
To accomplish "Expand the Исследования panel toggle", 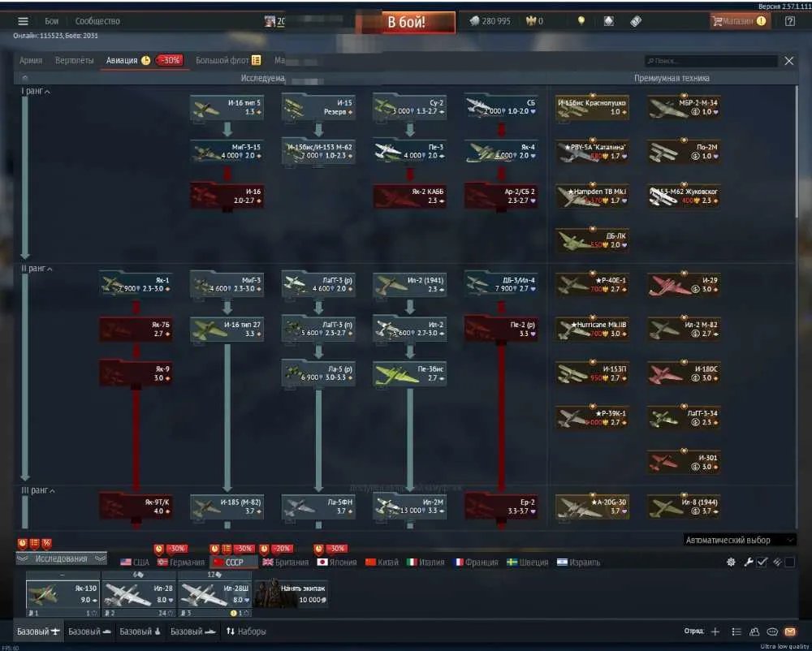I will (x=61, y=559).
